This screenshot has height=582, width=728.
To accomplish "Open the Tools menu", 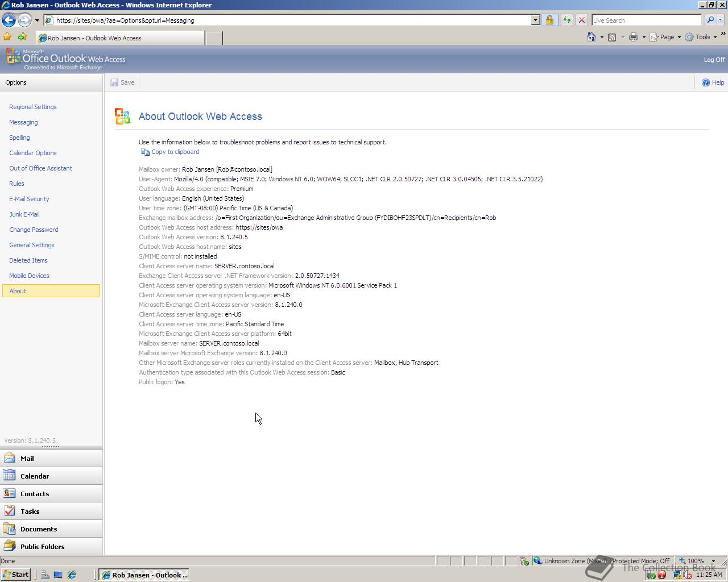I will 701,37.
